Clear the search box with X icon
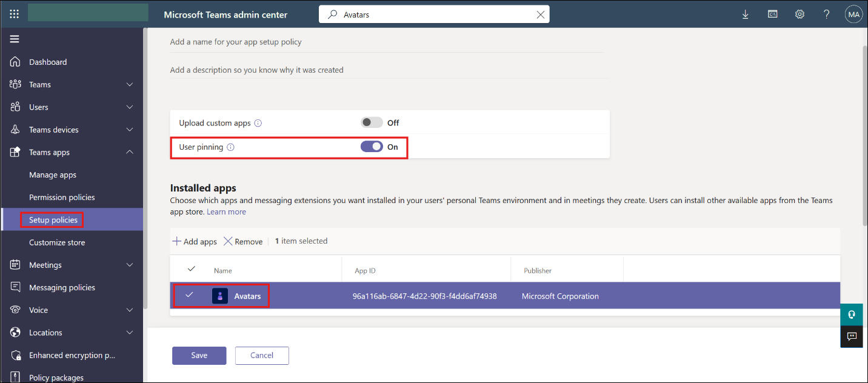 click(x=540, y=15)
